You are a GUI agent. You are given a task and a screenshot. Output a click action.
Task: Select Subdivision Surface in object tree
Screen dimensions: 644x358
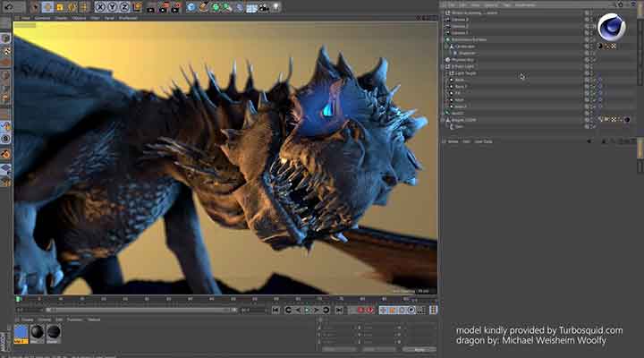click(x=469, y=39)
